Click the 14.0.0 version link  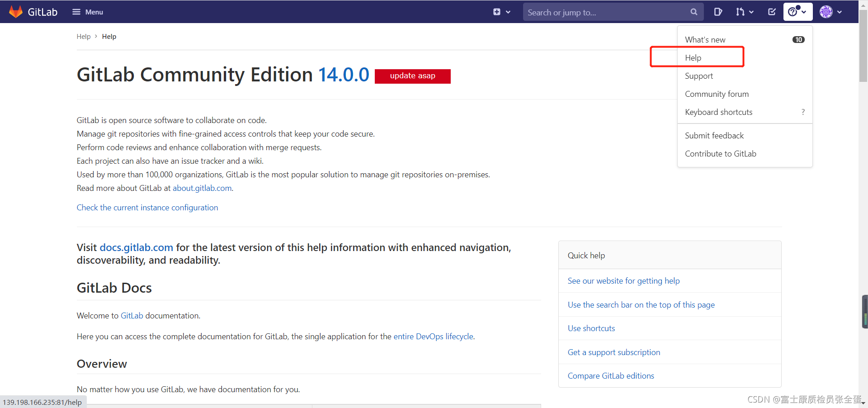click(344, 75)
